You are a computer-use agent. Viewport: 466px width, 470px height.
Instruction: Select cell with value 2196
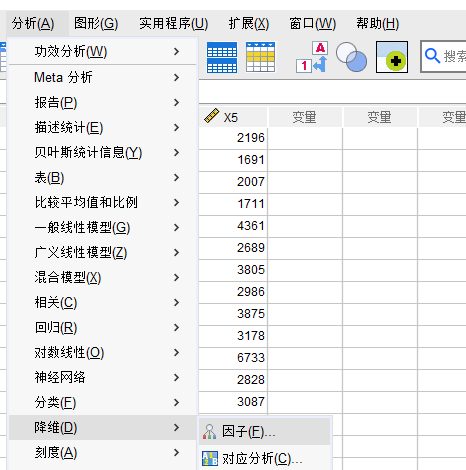click(233, 138)
